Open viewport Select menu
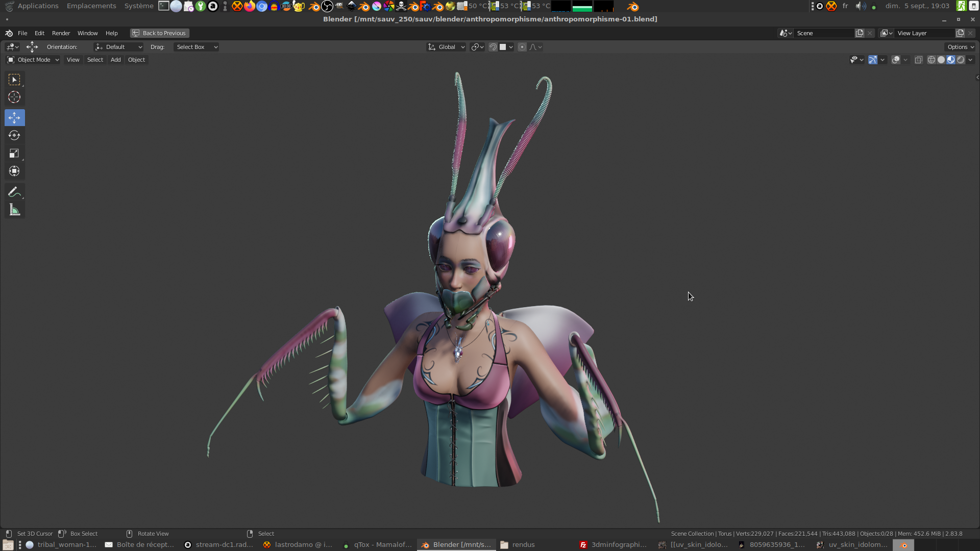Screen dimensions: 980x551 tap(95, 60)
